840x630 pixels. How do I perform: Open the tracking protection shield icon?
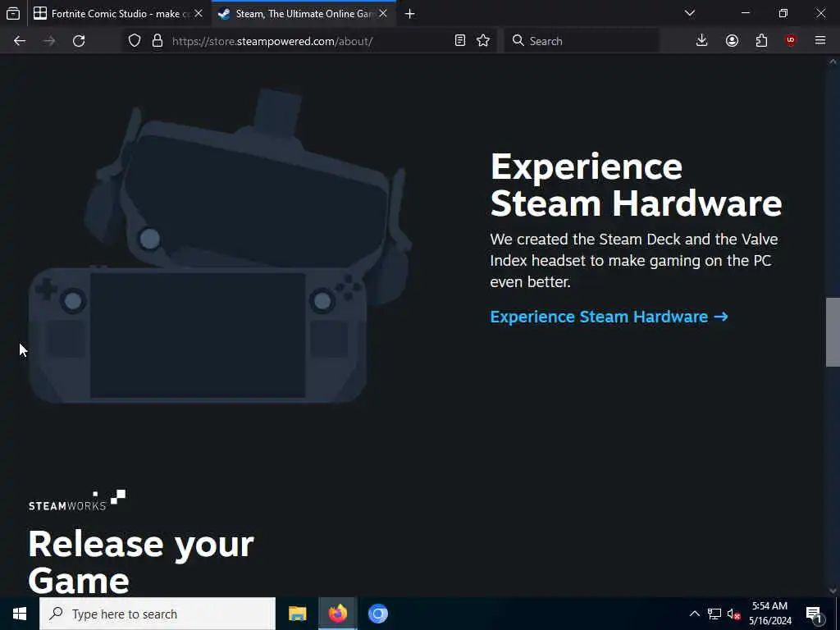pyautogui.click(x=135, y=41)
